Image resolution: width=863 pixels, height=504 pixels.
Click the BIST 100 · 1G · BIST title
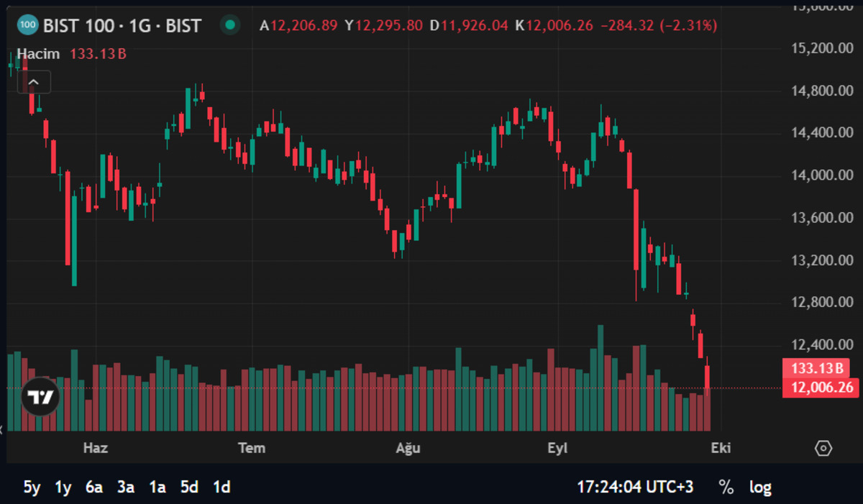coord(122,27)
